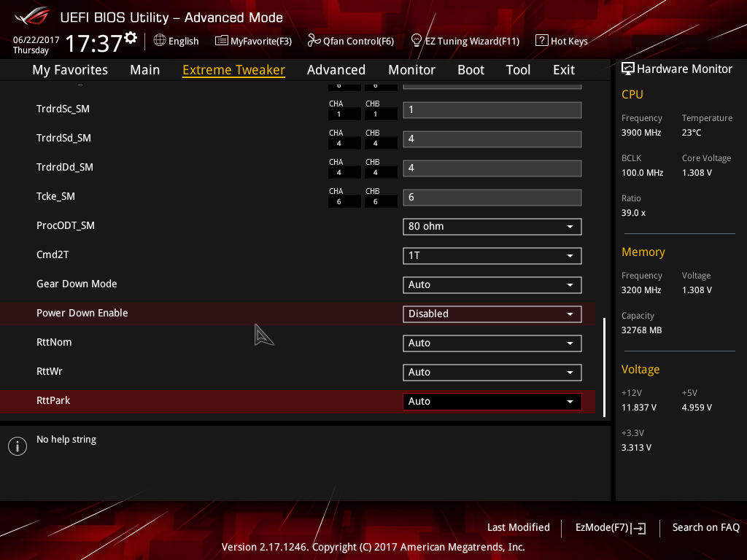Select the Cmd2T label
The height and width of the screenshot is (560, 747).
(x=53, y=254)
